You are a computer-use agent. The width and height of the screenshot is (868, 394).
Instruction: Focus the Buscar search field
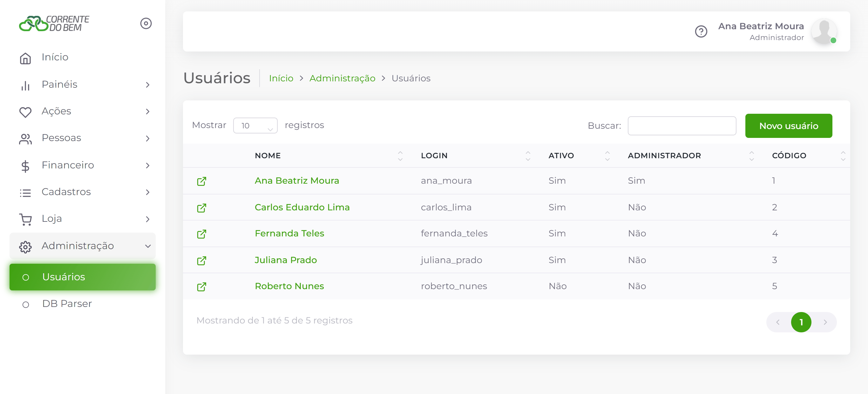[x=682, y=126]
